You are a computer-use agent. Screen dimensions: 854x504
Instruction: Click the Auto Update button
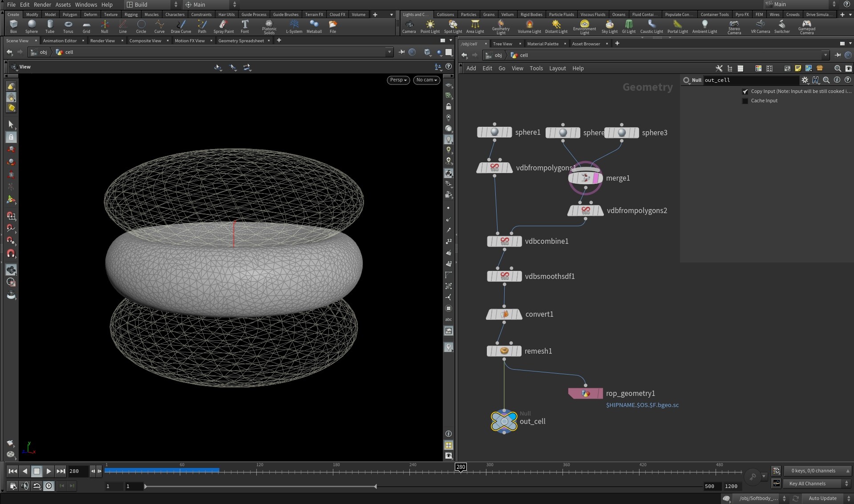click(822, 498)
